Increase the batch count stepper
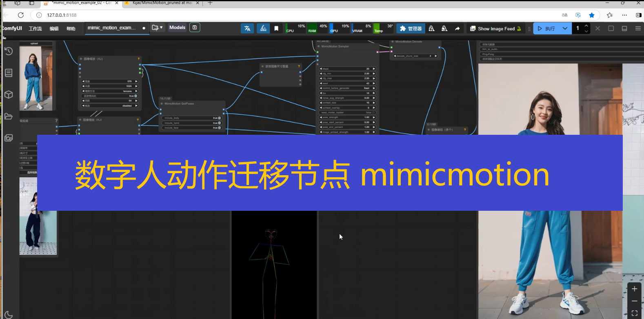This screenshot has width=644, height=319. coord(586,26)
